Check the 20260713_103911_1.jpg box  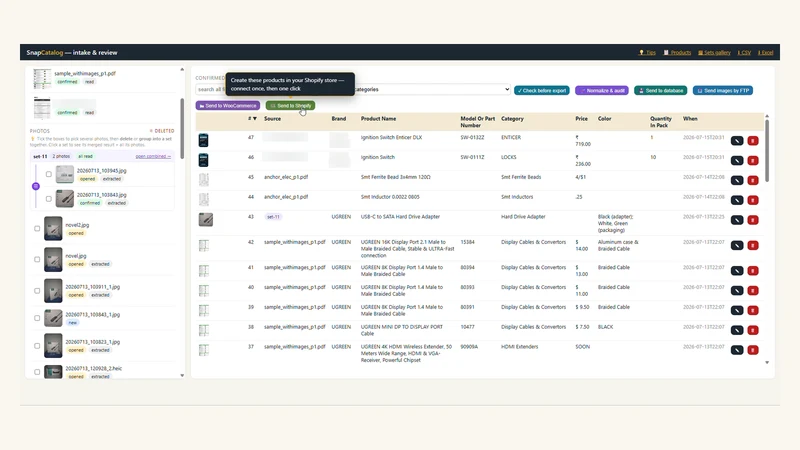point(37,291)
